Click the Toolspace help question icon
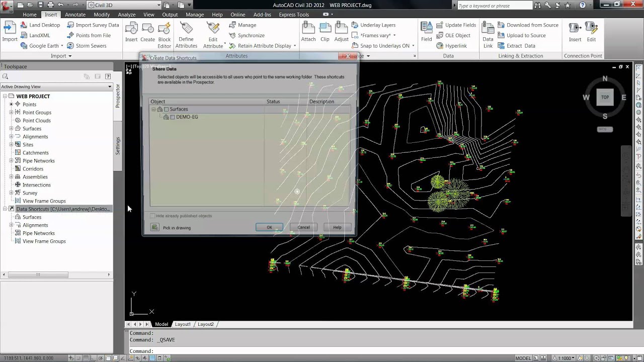This screenshot has width=644, height=362. [108, 76]
